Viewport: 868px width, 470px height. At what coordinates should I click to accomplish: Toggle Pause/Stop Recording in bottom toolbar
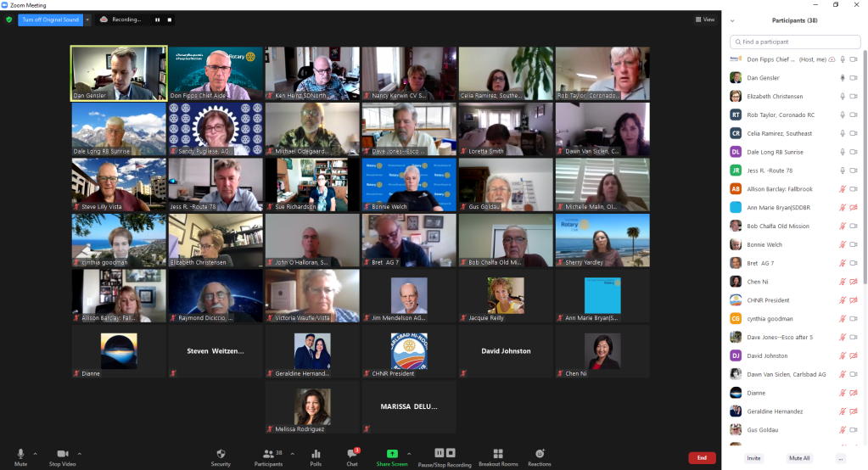tap(445, 456)
